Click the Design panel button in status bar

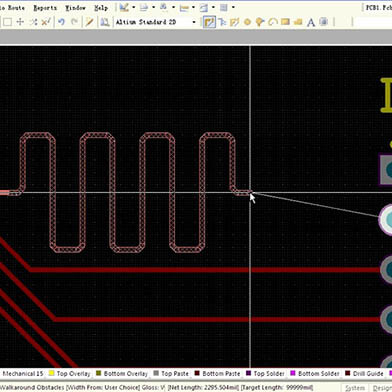(x=382, y=388)
